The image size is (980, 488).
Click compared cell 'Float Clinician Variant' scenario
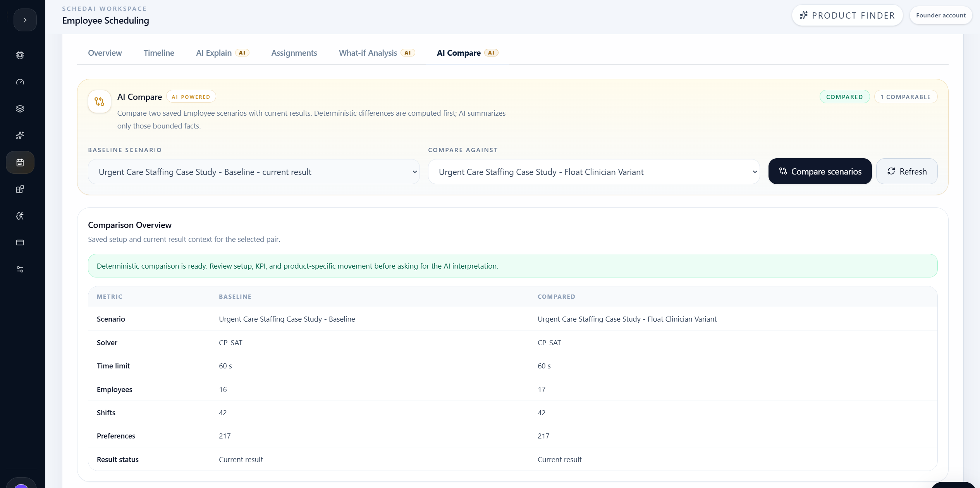point(627,319)
